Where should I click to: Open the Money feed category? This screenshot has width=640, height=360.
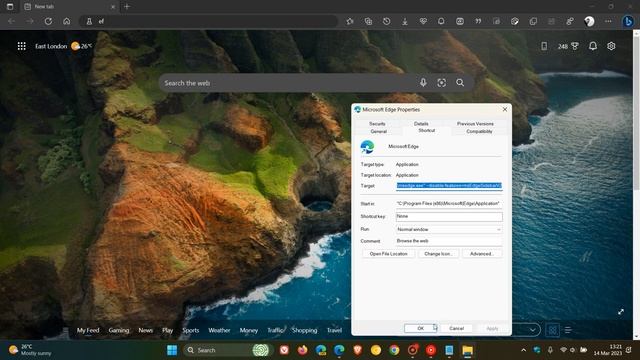[249, 330]
